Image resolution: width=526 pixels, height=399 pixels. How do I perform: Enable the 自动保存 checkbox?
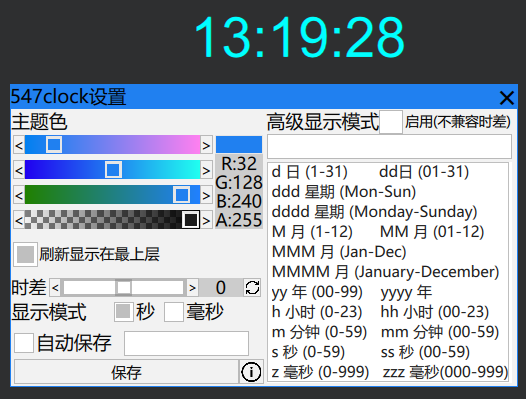coord(23,343)
